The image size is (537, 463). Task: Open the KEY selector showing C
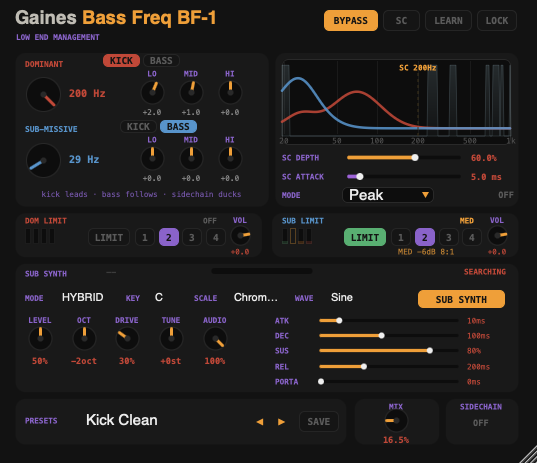[x=159, y=297]
